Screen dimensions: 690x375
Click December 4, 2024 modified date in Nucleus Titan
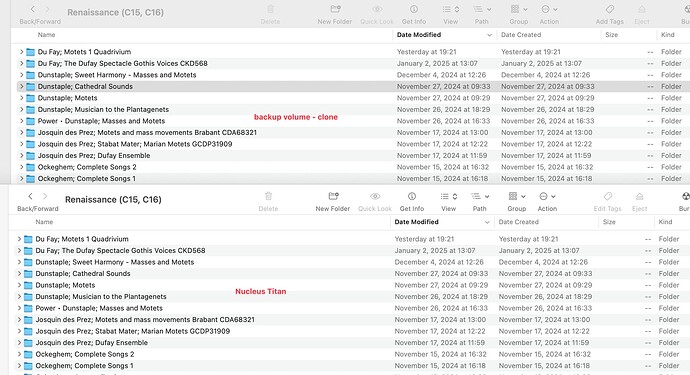tap(439, 262)
